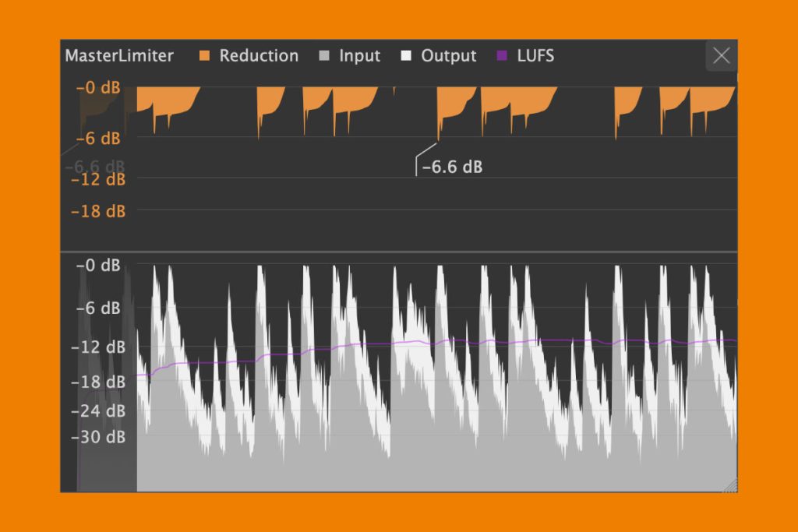The height and width of the screenshot is (532, 798).
Task: Toggle the Reduction legend label
Action: tap(259, 56)
